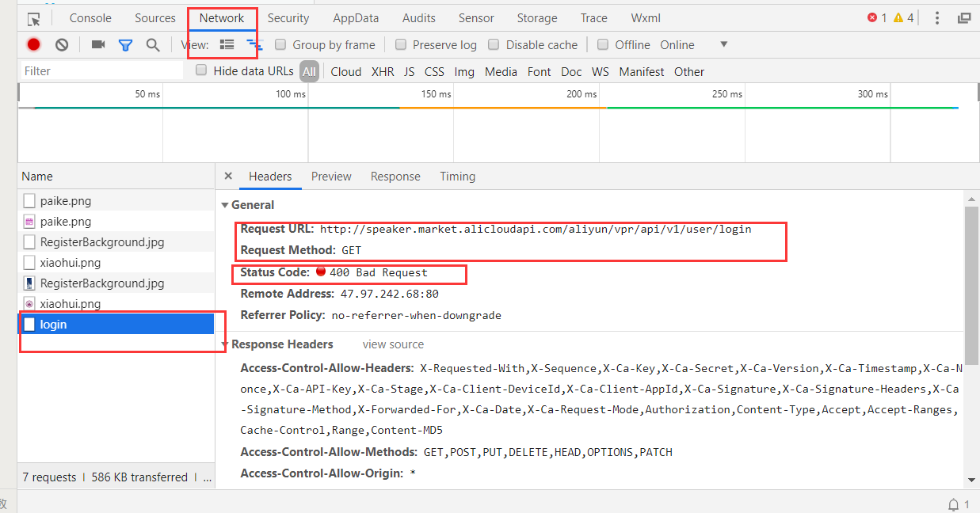
Task: Open the network search magnifier icon
Action: coord(153,45)
